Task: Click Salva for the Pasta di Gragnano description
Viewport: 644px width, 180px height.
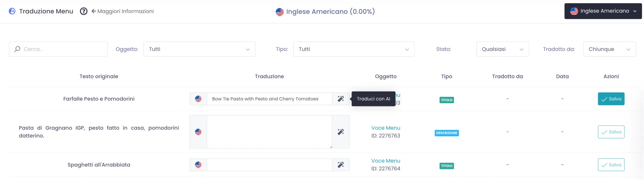Action: tap(611, 132)
